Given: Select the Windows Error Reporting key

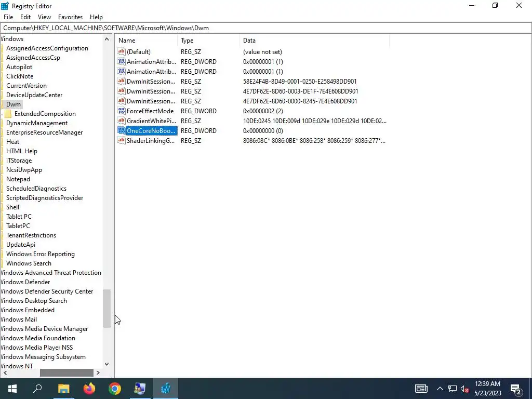Looking at the screenshot, I should point(41,254).
